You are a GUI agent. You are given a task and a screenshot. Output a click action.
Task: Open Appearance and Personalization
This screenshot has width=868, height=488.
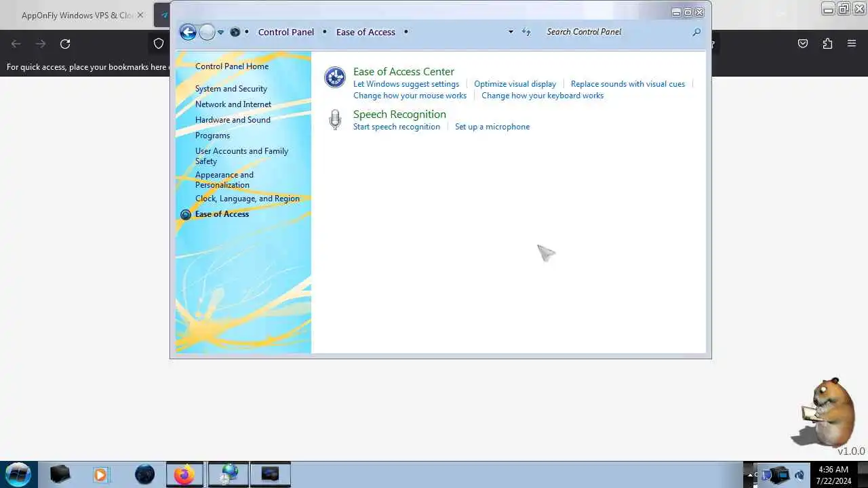[224, 180]
